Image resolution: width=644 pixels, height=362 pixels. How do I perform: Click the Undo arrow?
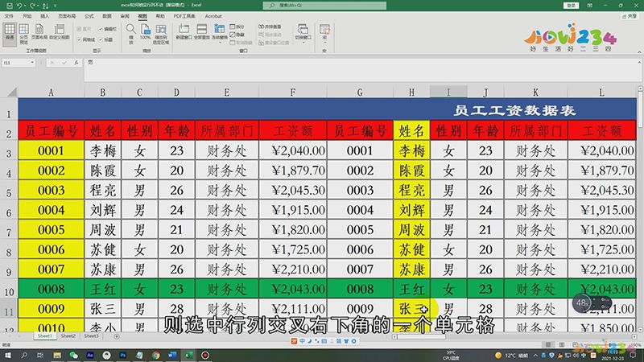pos(19,6)
